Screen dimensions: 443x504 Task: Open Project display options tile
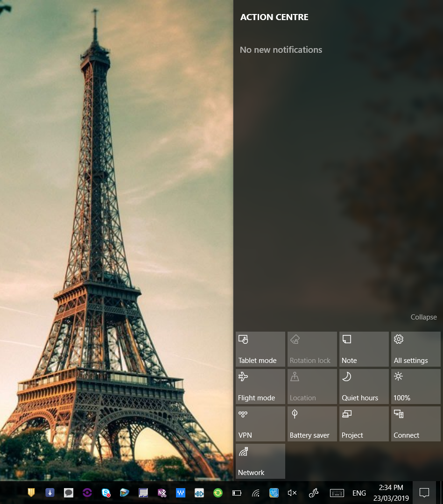pyautogui.click(x=364, y=424)
